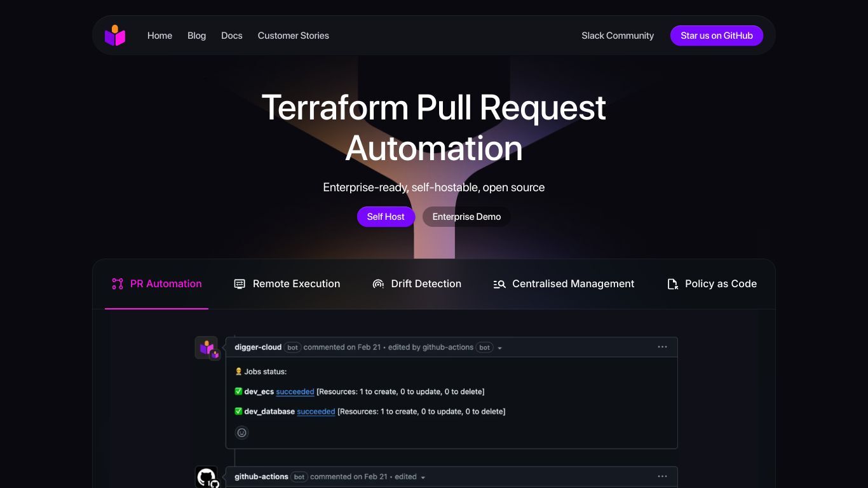This screenshot has height=488, width=868.
Task: Open the digger-cloud comment's three-dot menu
Action: [x=662, y=347]
